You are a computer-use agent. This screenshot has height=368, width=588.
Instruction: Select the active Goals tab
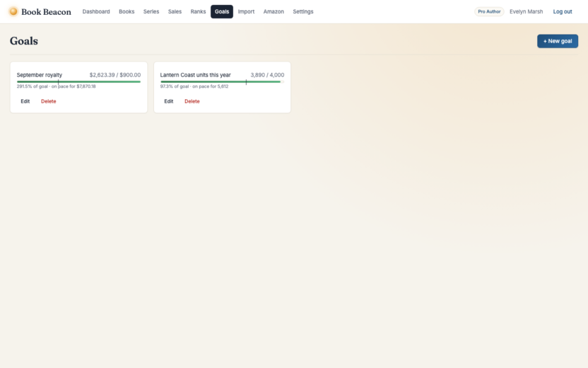222,11
